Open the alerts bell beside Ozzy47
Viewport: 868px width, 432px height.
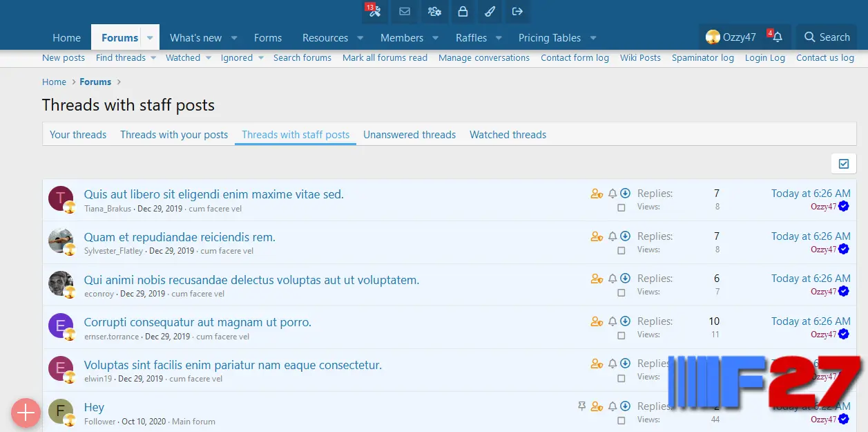(777, 37)
